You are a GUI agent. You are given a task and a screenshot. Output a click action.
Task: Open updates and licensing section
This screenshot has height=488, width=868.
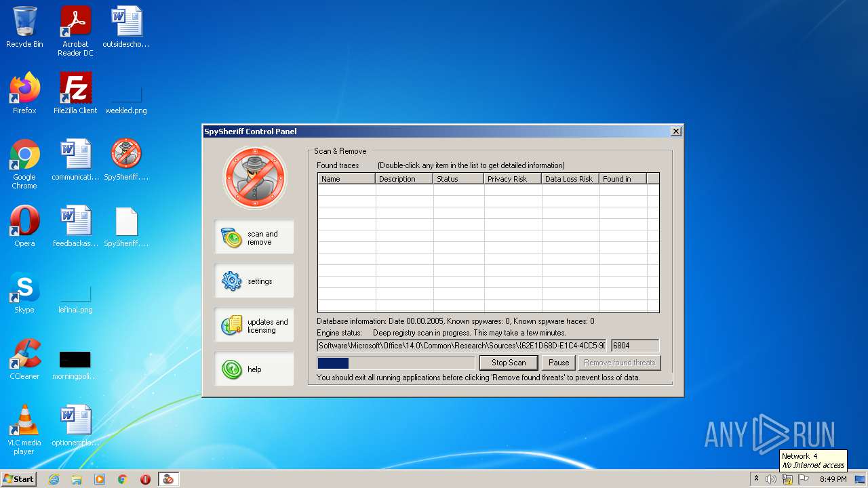254,325
